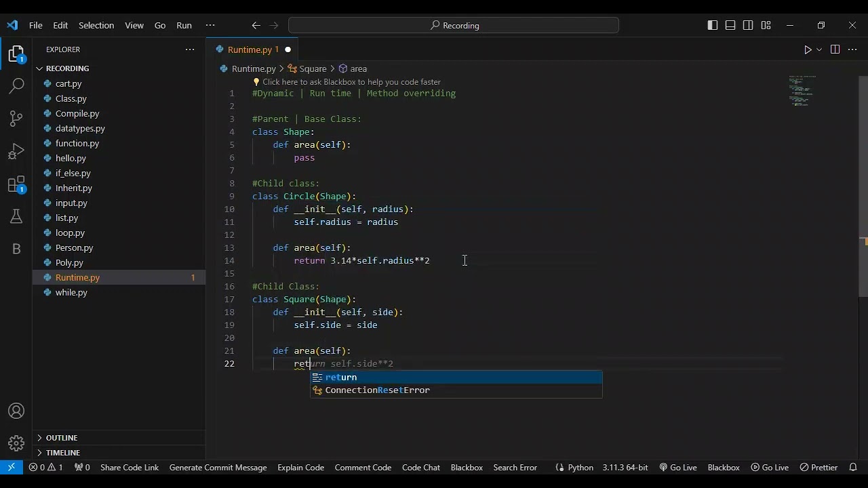This screenshot has width=868, height=488.
Task: Open the Edit menu
Action: [60, 25]
